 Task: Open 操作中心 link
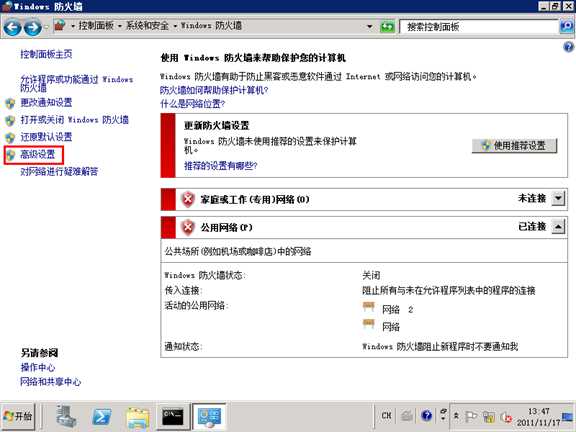tap(38, 367)
